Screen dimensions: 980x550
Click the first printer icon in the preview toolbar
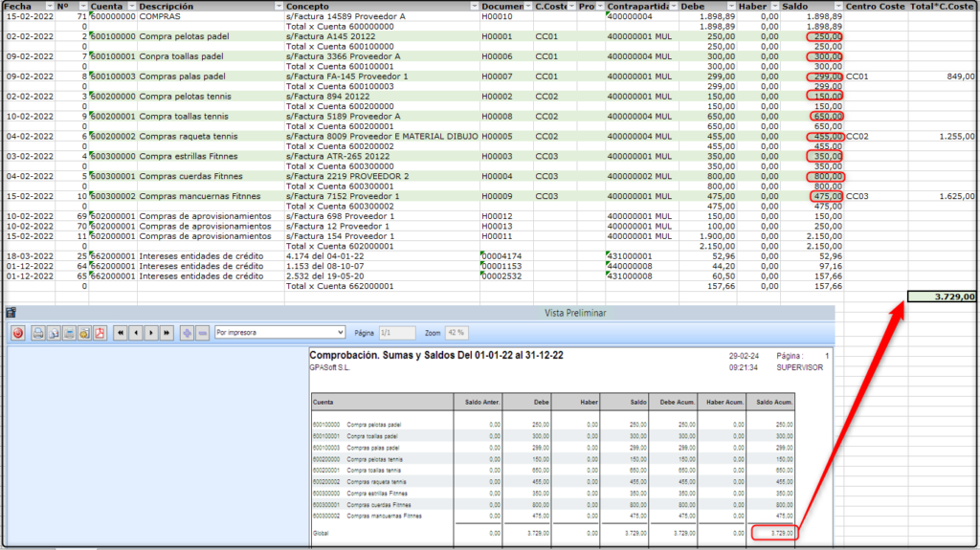coord(39,333)
